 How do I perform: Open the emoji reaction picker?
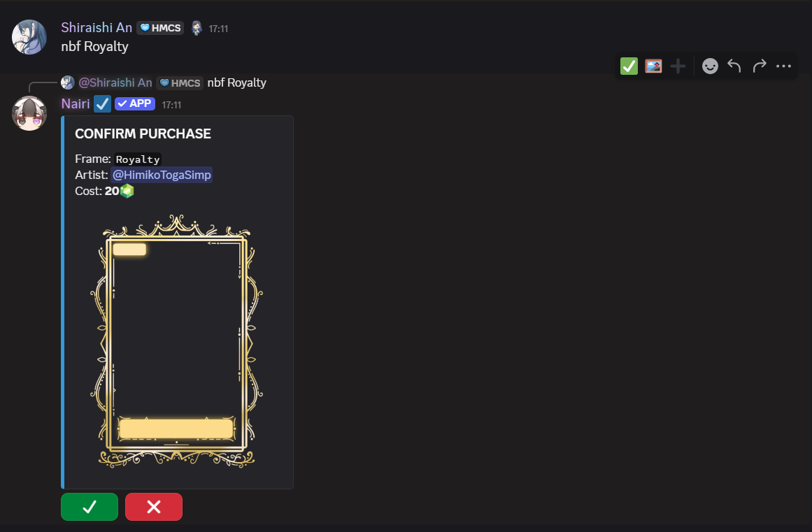710,66
